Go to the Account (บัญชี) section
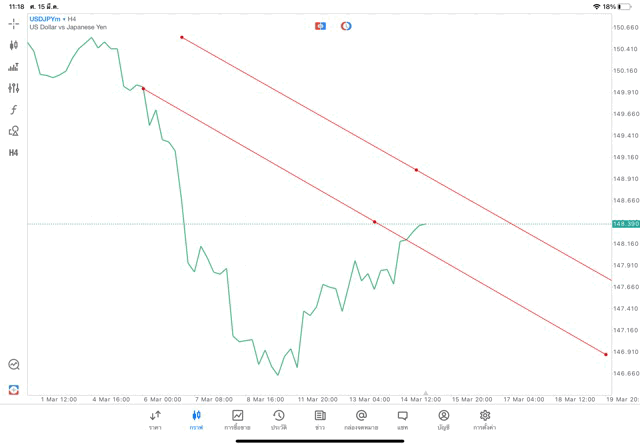The width and height of the screenshot is (640, 447). click(443, 419)
